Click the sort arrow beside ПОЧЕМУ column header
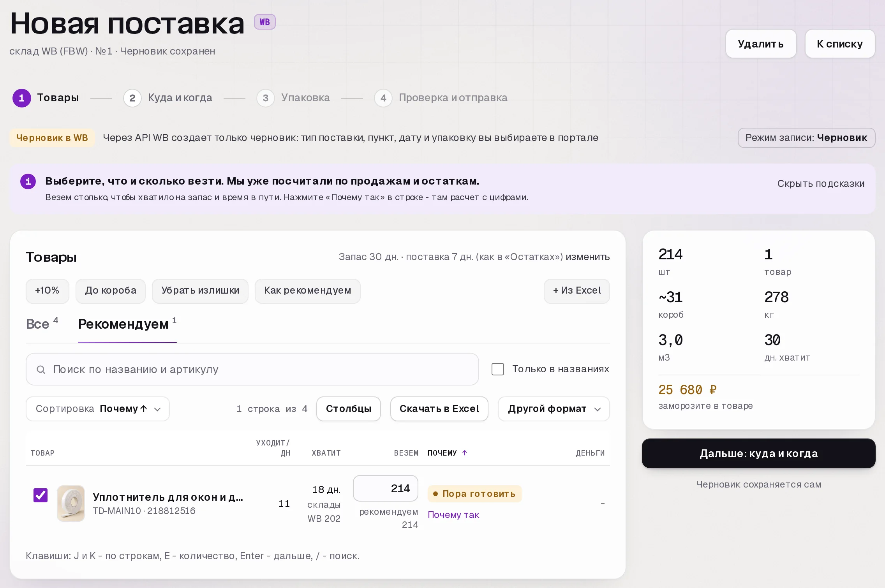Image resolution: width=885 pixels, height=588 pixels. (465, 452)
